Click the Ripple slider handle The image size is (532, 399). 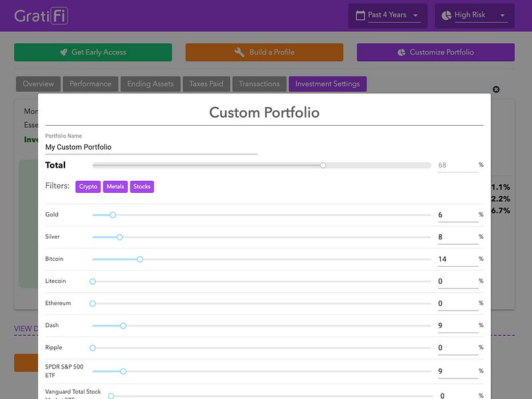92,348
